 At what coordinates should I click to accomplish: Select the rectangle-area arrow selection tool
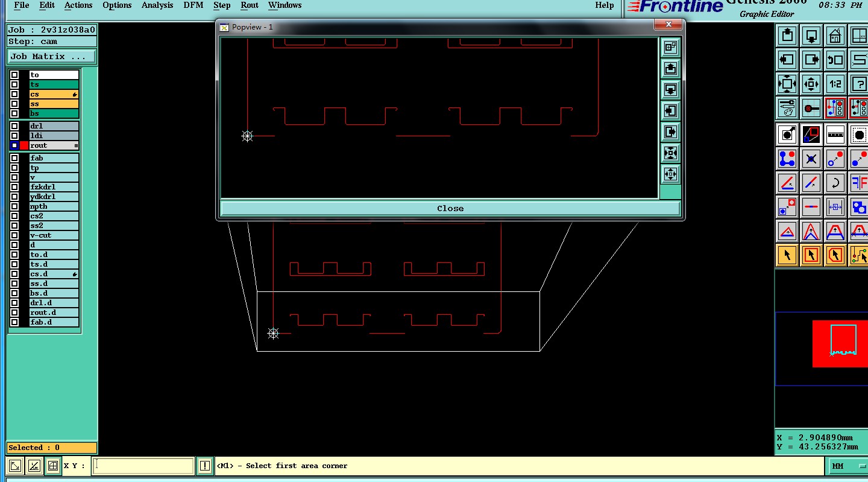(x=811, y=255)
